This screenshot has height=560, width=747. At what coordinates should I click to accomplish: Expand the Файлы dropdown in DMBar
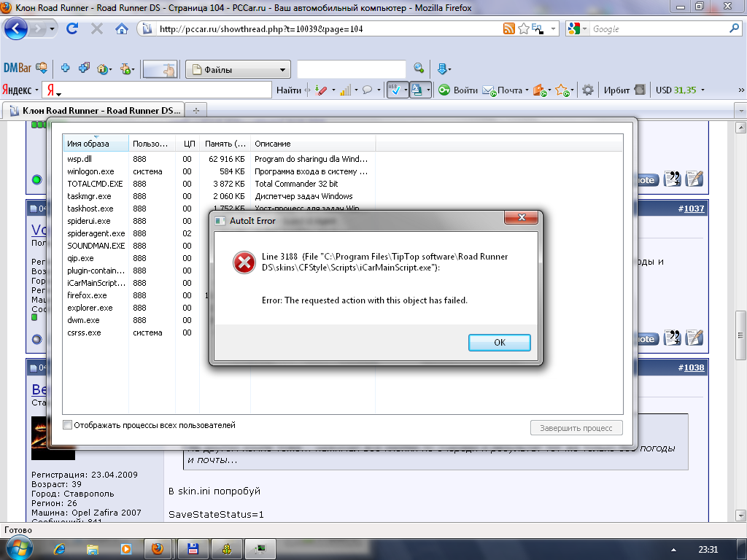(283, 70)
